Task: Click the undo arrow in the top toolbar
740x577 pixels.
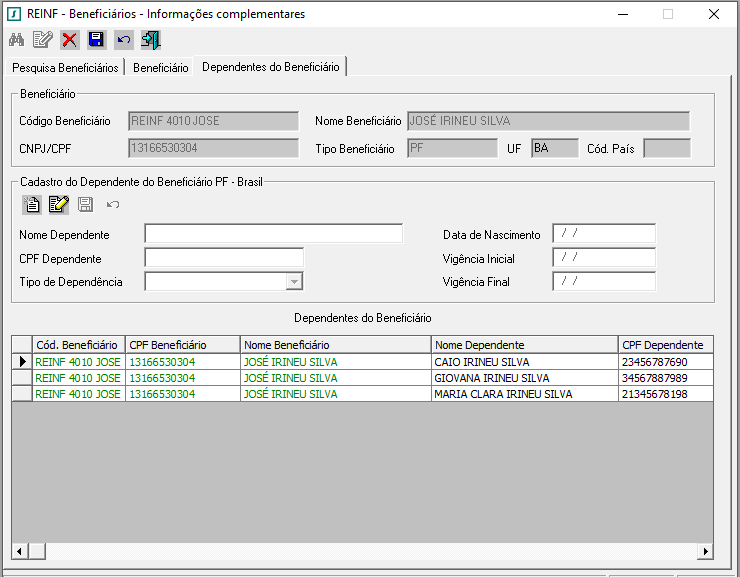Action: (x=124, y=40)
